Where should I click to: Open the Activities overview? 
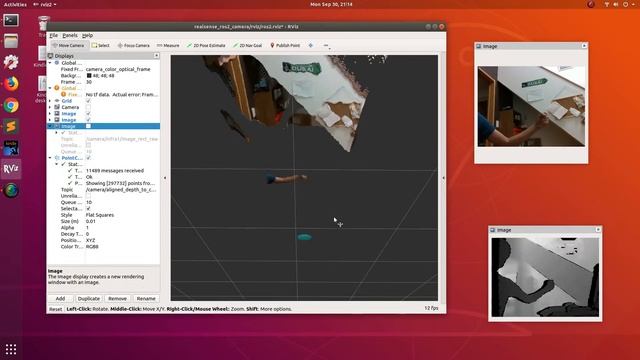click(x=15, y=4)
